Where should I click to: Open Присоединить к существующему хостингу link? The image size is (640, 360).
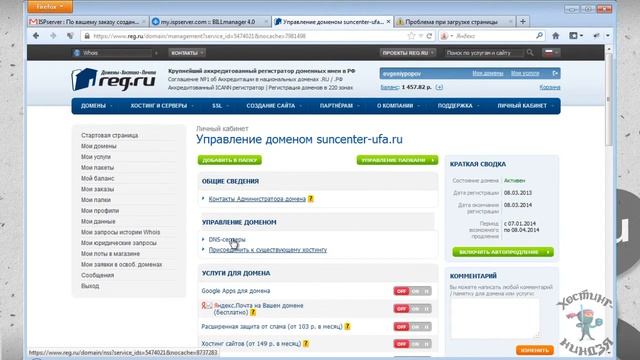268,250
